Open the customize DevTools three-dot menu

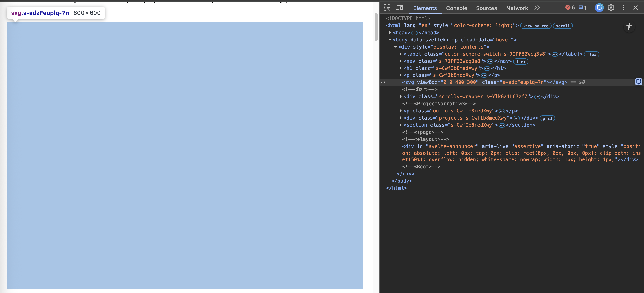click(x=624, y=8)
